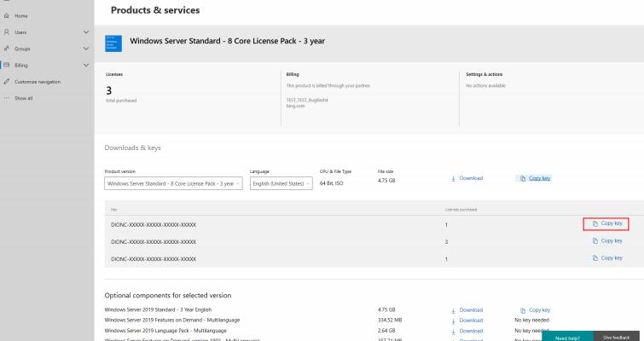Expand the Billing chevron

[x=86, y=65]
